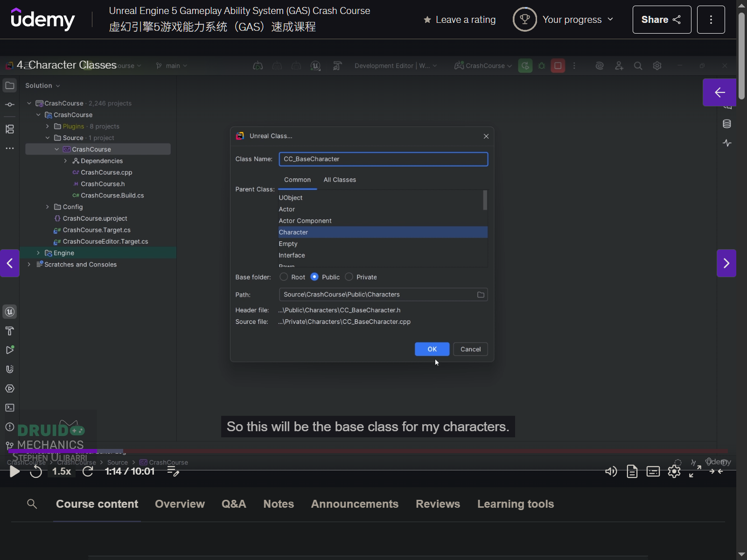Open the course content sidebar arrow
The width and height of the screenshot is (747, 560).
tap(719, 92)
